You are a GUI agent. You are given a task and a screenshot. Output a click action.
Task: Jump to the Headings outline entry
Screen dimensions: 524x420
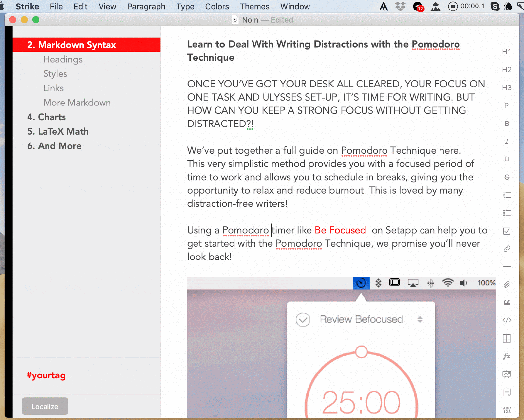(x=63, y=59)
